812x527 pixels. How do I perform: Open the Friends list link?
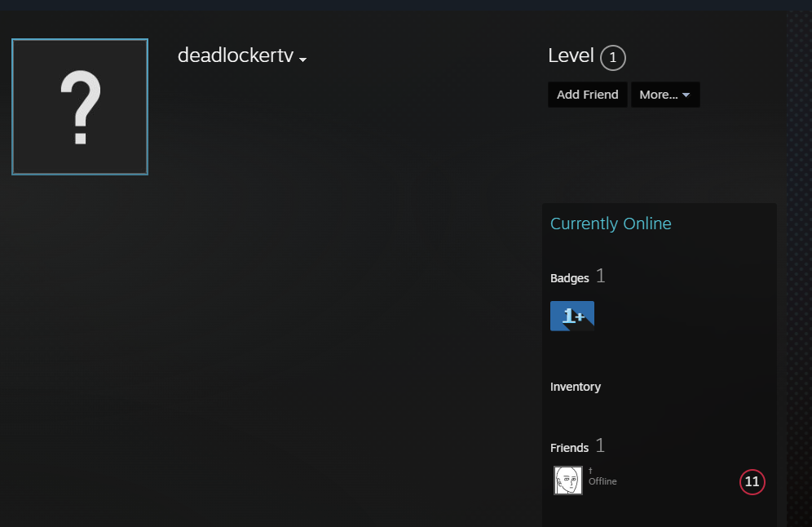point(569,448)
